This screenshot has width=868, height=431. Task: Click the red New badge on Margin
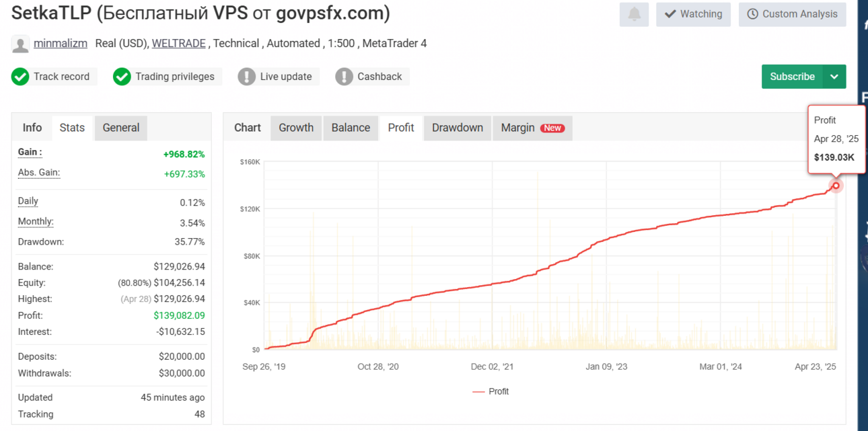pos(553,128)
